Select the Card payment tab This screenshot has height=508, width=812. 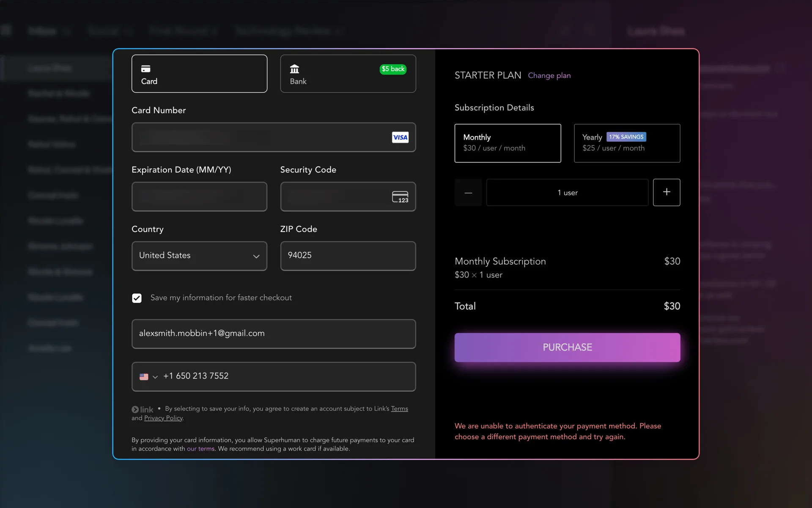coord(199,74)
